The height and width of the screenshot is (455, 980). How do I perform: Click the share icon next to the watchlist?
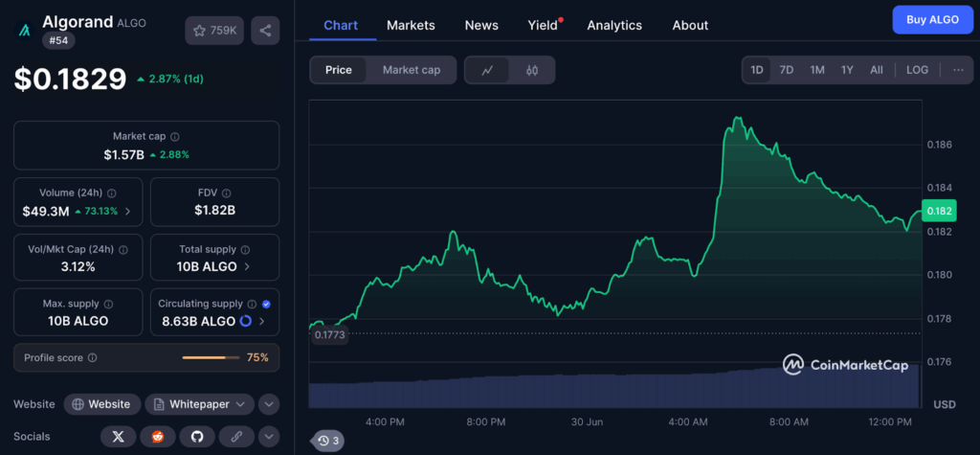[265, 31]
